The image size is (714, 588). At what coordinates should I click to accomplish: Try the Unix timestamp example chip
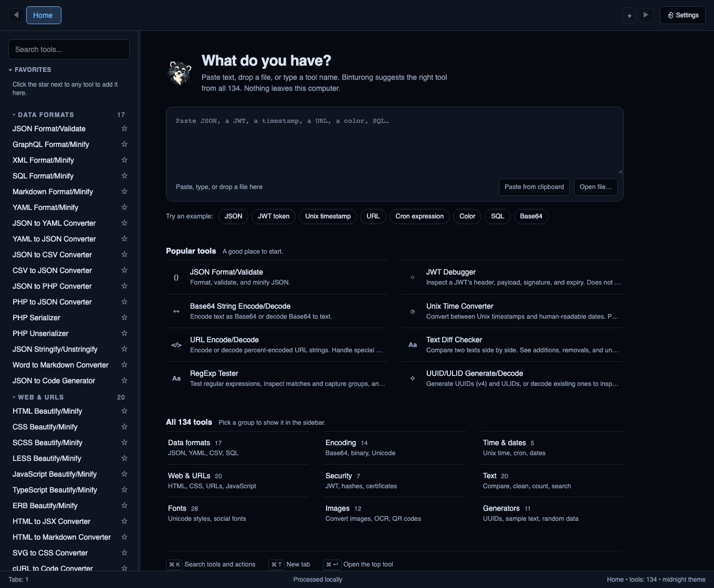click(328, 216)
